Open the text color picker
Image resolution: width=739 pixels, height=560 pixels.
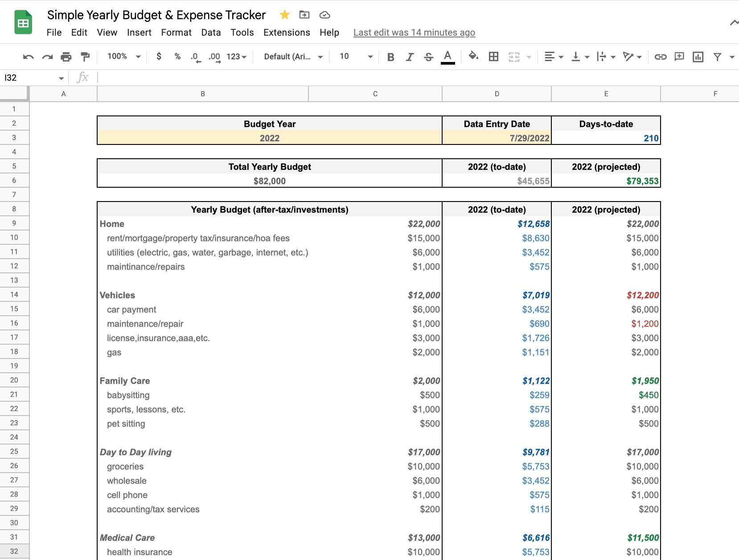448,57
